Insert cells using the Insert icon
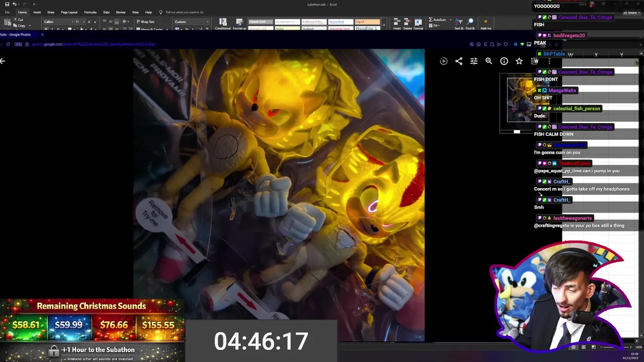Viewport: 644px width, 362px height. (x=397, y=24)
